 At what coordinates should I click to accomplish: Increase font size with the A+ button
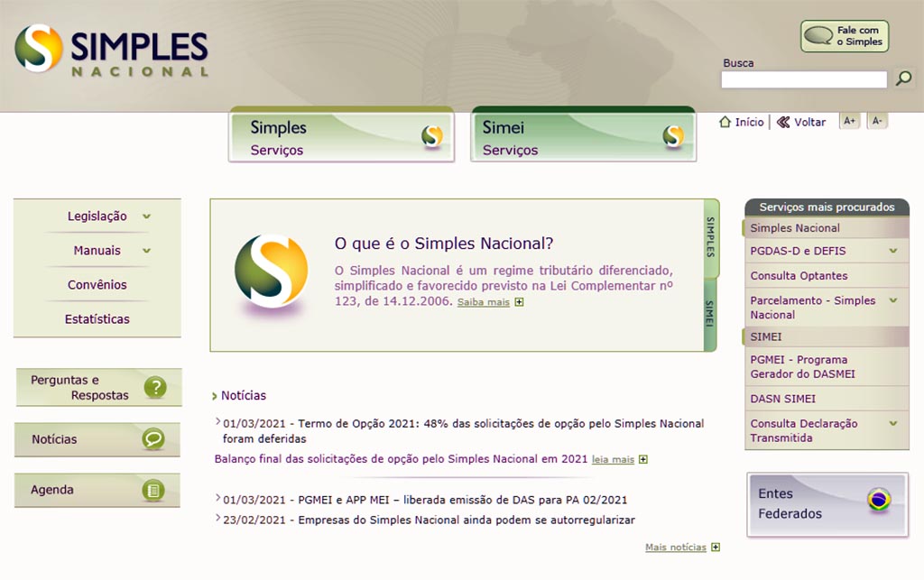coord(849,121)
